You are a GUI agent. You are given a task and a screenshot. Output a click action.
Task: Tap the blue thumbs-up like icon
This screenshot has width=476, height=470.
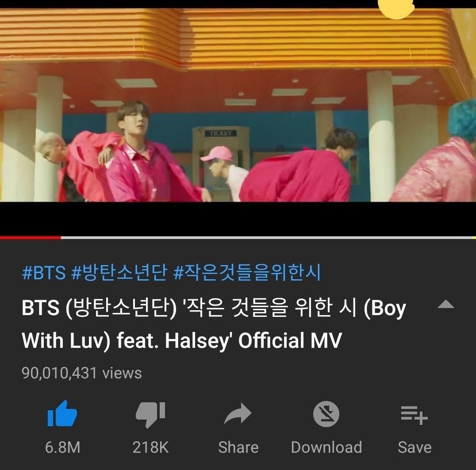[x=62, y=413]
